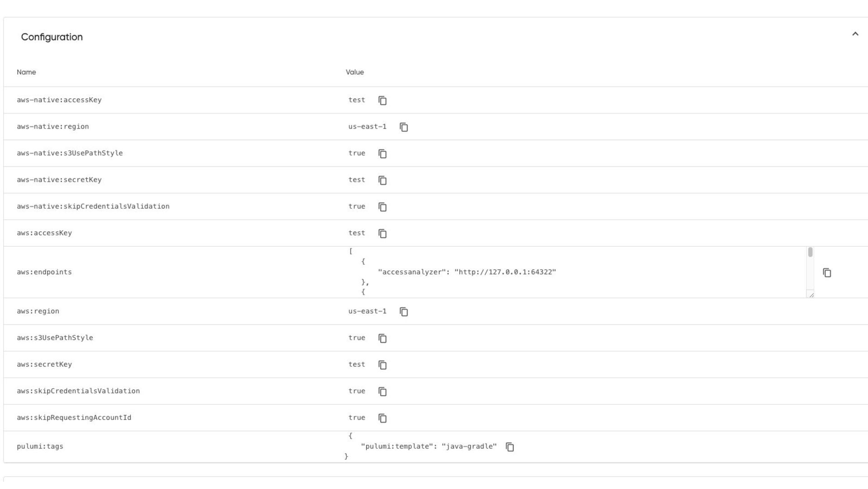This screenshot has height=489, width=868.
Task: Select the pulumi:tags name
Action: pyautogui.click(x=40, y=446)
